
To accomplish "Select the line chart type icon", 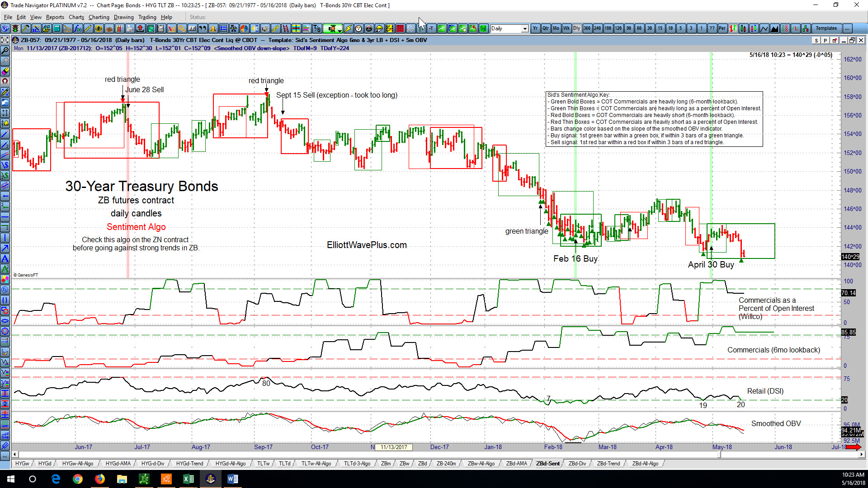I will tap(764, 28).
